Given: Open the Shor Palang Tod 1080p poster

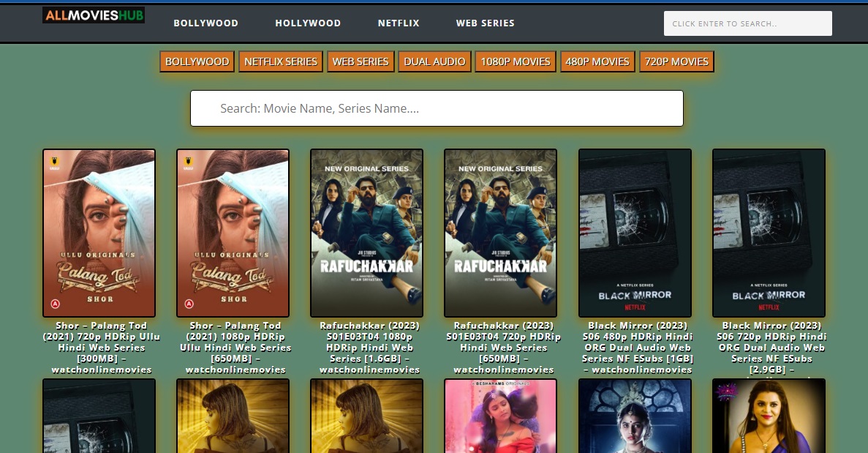Looking at the screenshot, I should point(233,233).
